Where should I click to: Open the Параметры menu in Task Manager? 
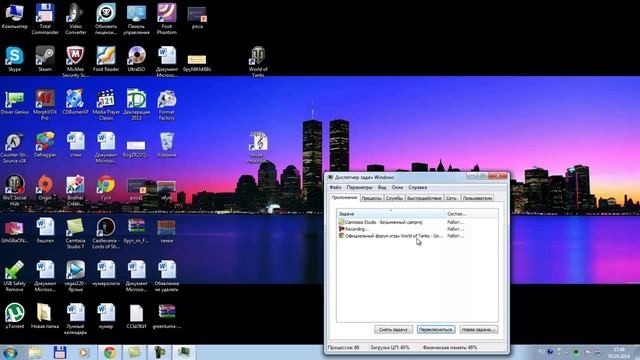point(360,187)
